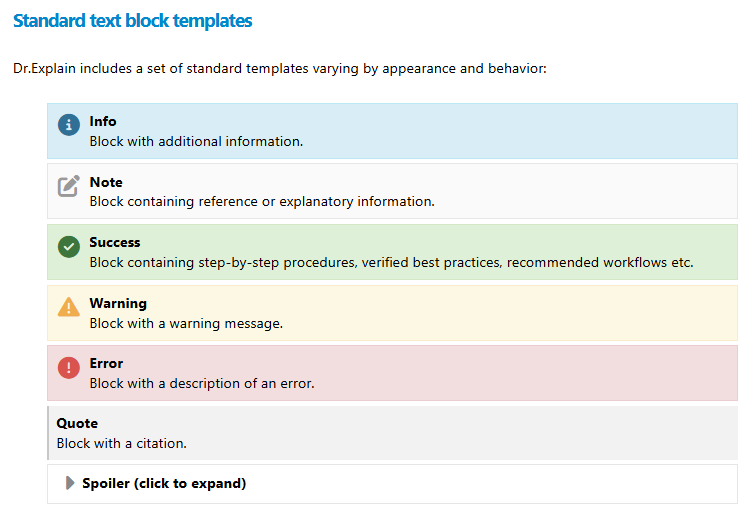Click the 'Dr.Explain includes a set' intro sentence
Screen dimensions: 754x522
tap(279, 69)
